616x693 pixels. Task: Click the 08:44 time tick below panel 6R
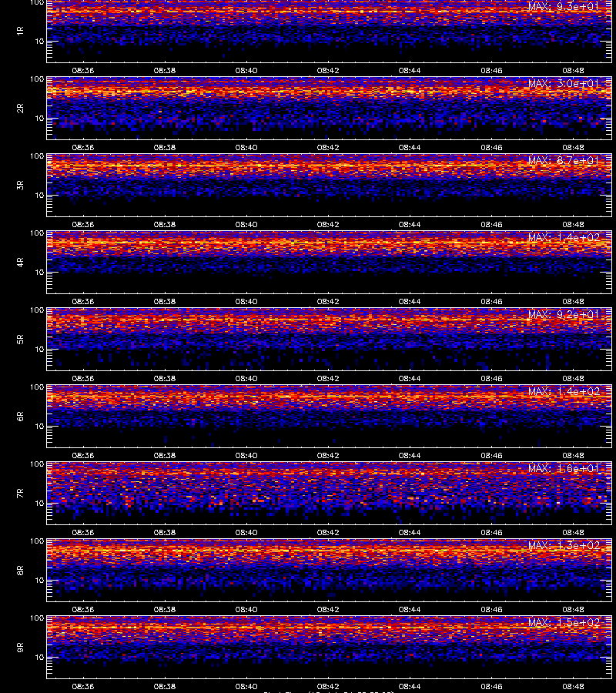[410, 455]
